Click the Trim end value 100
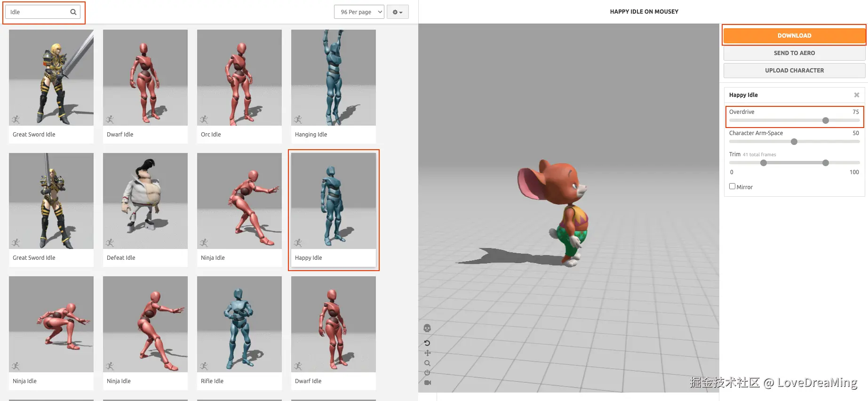Image resolution: width=868 pixels, height=401 pixels. click(x=854, y=172)
